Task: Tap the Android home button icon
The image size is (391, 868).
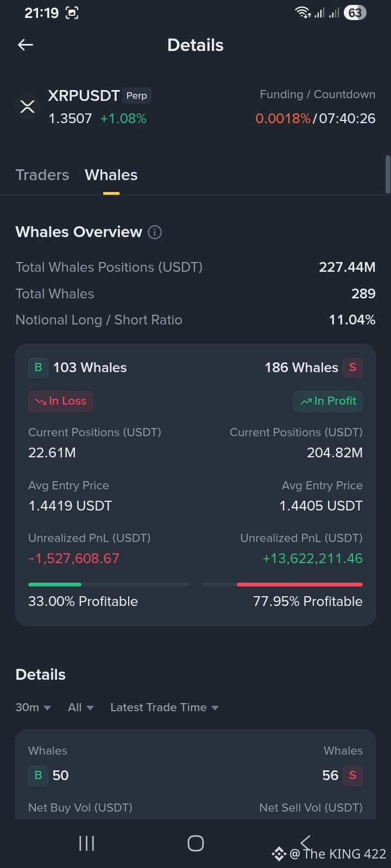Action: 195,843
